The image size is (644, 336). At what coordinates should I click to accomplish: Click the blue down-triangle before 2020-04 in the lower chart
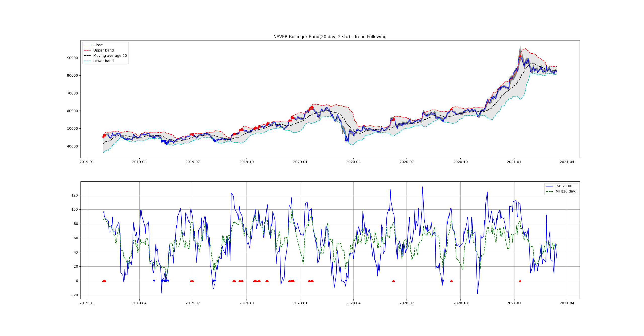click(346, 281)
